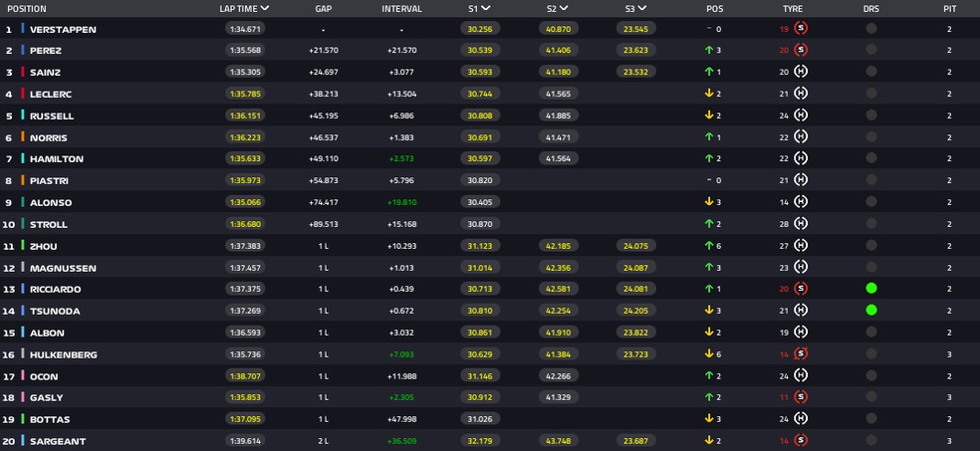Click Hulkenberg's soft tyre icon
This screenshot has height=451, width=980.
[x=801, y=353]
